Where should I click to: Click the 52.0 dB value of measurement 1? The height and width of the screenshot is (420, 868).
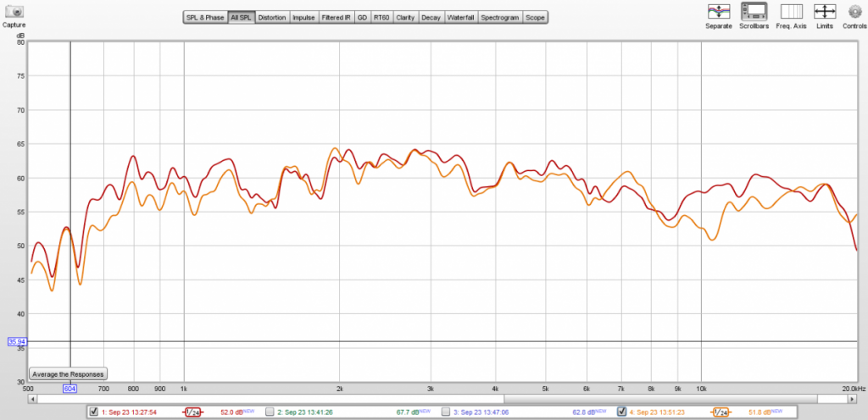pyautogui.click(x=232, y=412)
